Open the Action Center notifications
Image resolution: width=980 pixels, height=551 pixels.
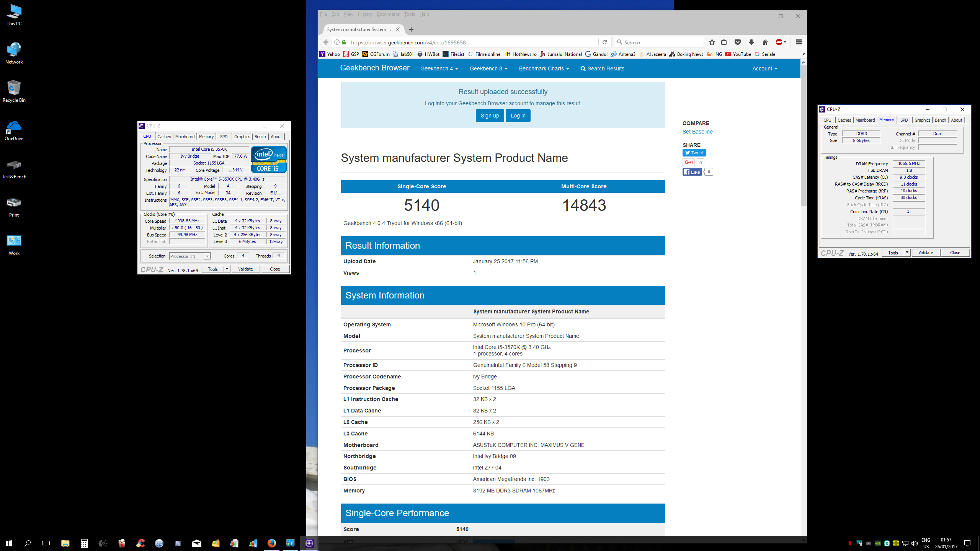tap(967, 543)
